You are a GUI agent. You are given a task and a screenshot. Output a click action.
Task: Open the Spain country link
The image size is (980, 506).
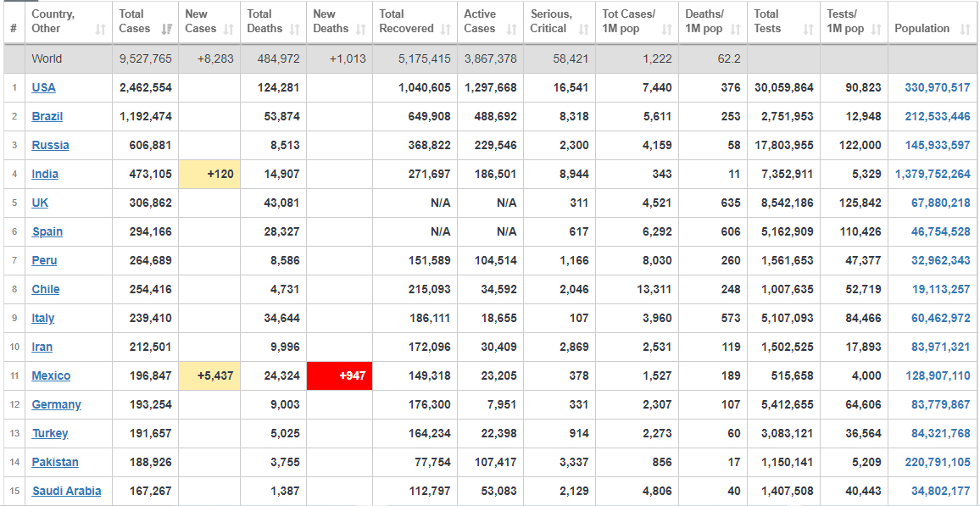pyautogui.click(x=47, y=231)
